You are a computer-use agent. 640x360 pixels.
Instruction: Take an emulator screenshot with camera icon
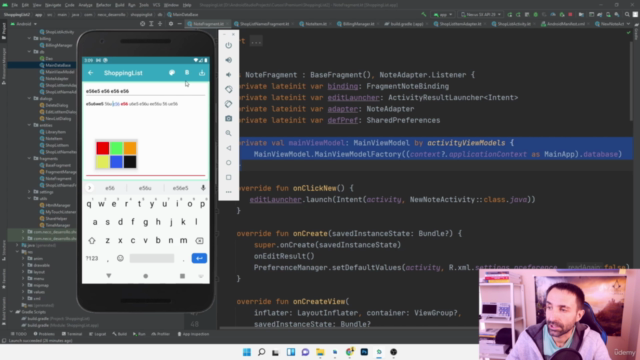tap(229, 118)
